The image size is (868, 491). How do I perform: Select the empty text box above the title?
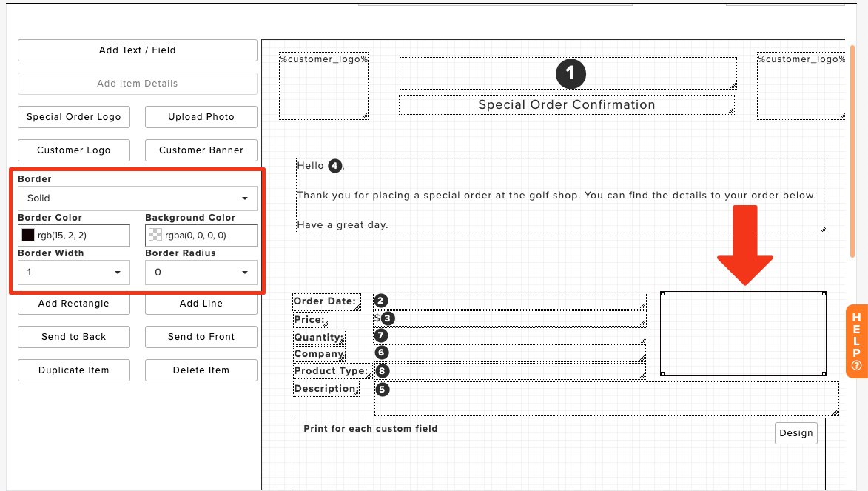[568, 73]
